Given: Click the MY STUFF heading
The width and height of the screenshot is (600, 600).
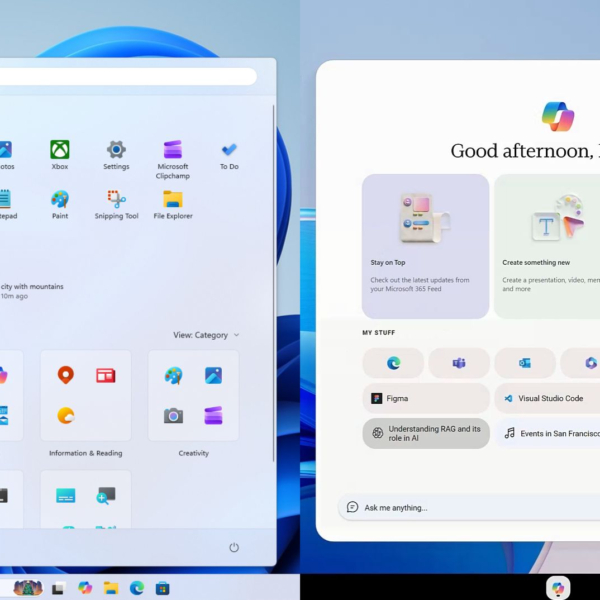Looking at the screenshot, I should point(378,333).
